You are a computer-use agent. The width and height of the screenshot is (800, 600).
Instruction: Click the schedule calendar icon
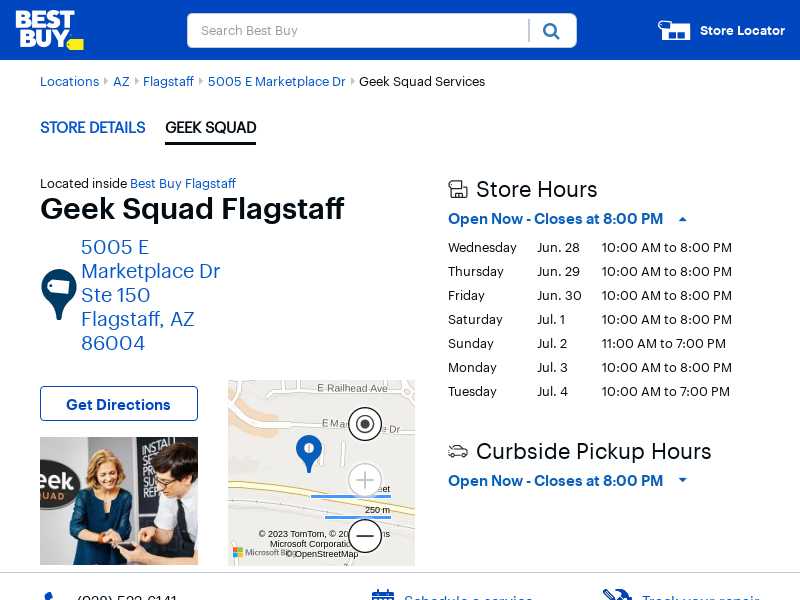tap(383, 595)
